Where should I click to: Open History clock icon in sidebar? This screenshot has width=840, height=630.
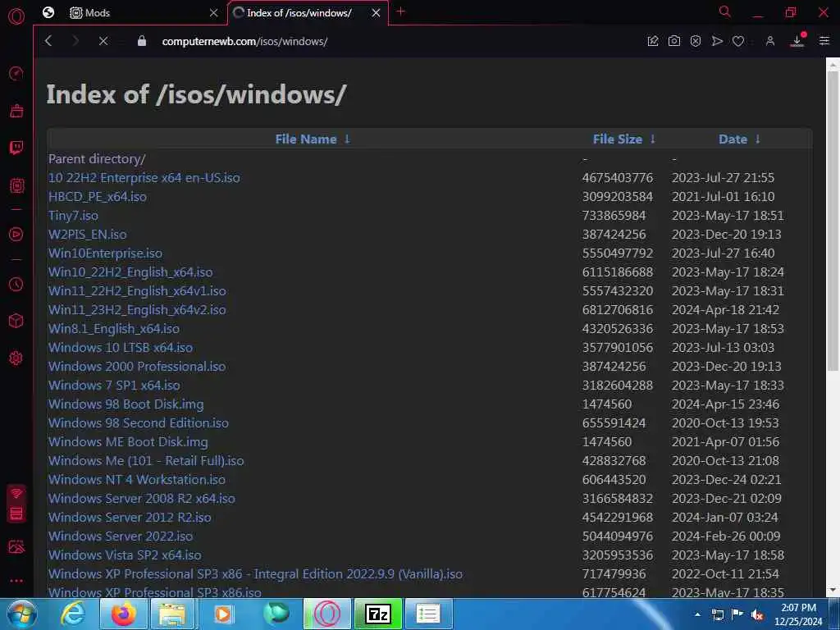click(16, 285)
